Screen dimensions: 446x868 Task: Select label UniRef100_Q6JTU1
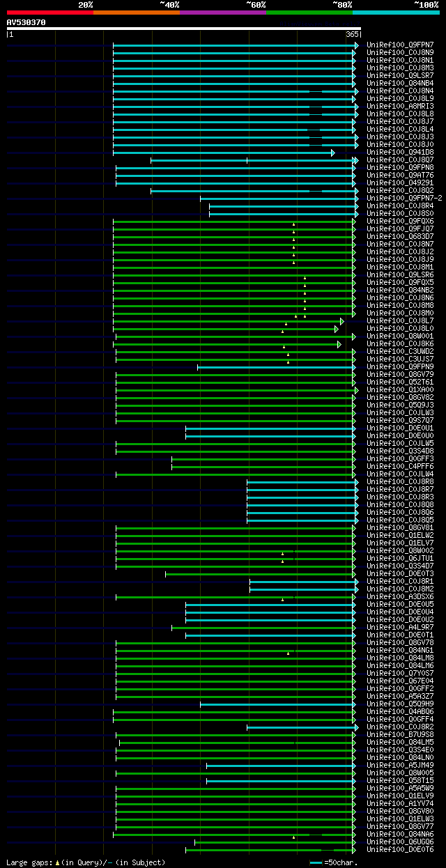pos(400,559)
